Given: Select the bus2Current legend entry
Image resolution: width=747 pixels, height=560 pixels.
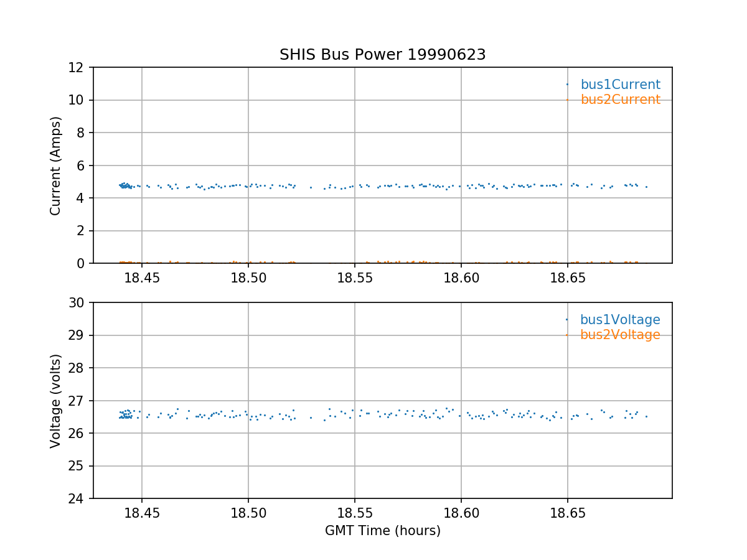Looking at the screenshot, I should pyautogui.click(x=620, y=100).
